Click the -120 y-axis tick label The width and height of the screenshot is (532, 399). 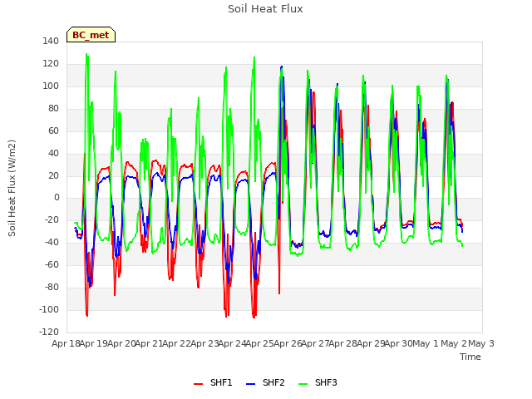[x=49, y=332]
